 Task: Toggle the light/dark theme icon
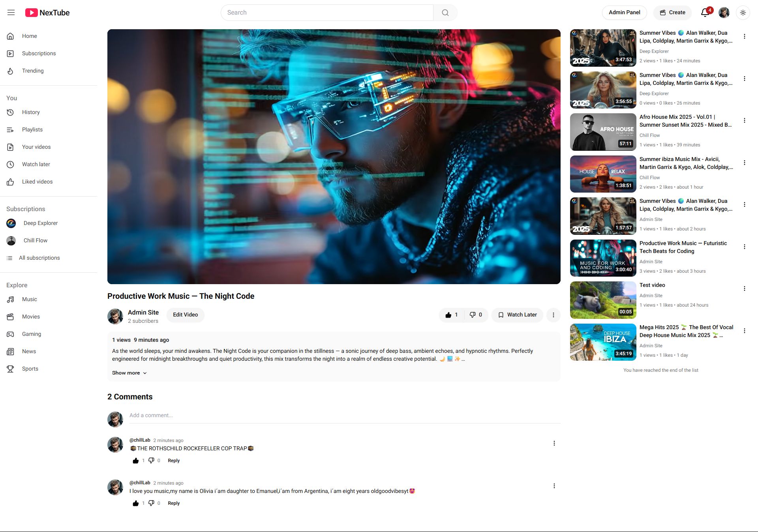tap(743, 13)
